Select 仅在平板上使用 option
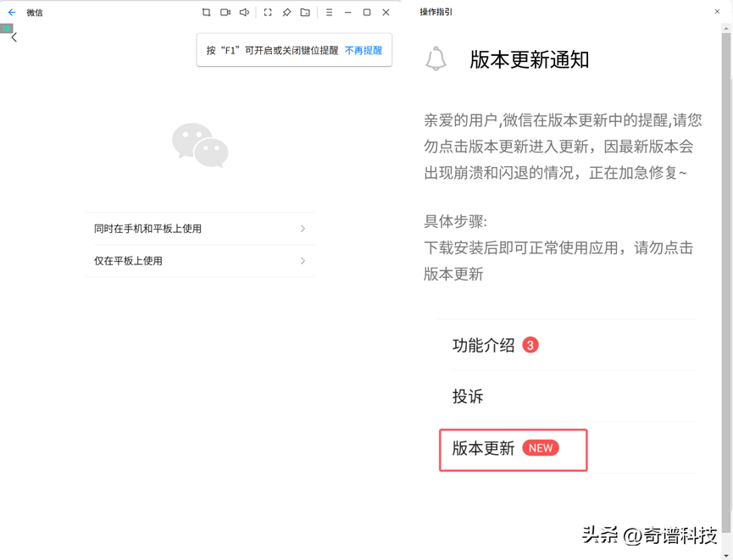The height and width of the screenshot is (560, 733). point(200,261)
